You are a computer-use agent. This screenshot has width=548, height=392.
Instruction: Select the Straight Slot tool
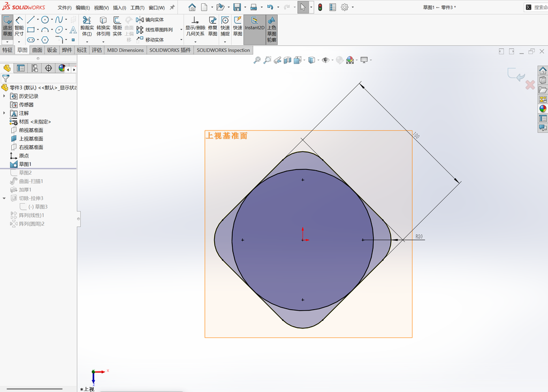31,40
